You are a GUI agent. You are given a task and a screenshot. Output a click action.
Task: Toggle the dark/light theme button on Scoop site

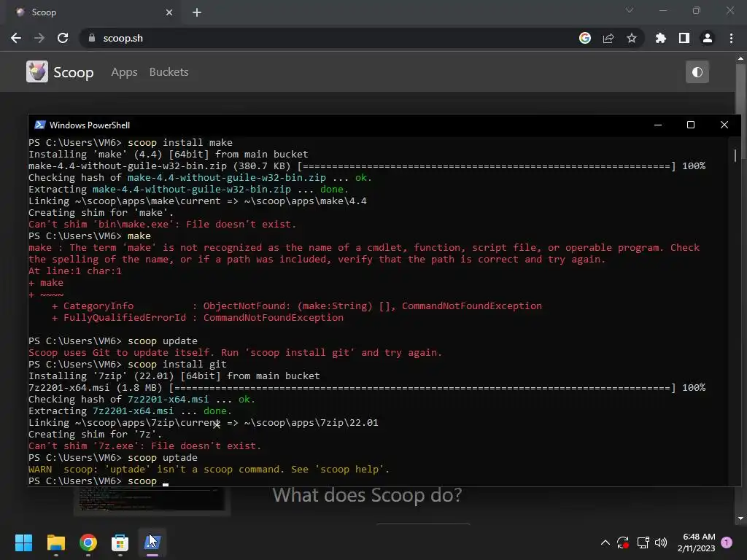pos(697,72)
